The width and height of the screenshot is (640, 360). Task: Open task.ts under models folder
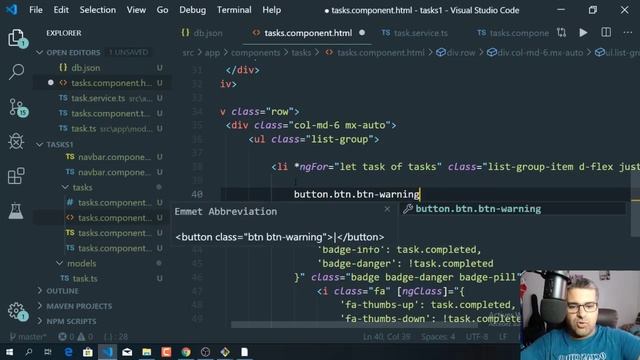click(85, 278)
